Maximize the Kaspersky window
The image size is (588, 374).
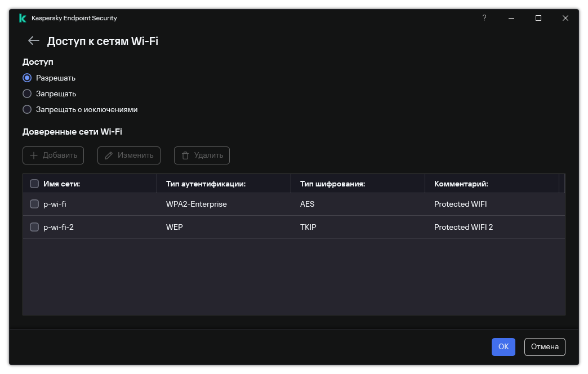(x=538, y=18)
